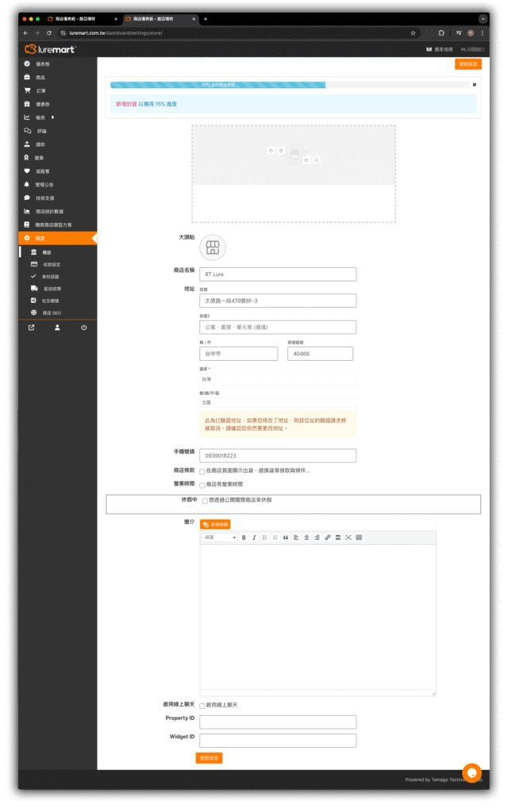
Task: Expand the 報表 submenu arrow in sidebar
Action: [53, 118]
